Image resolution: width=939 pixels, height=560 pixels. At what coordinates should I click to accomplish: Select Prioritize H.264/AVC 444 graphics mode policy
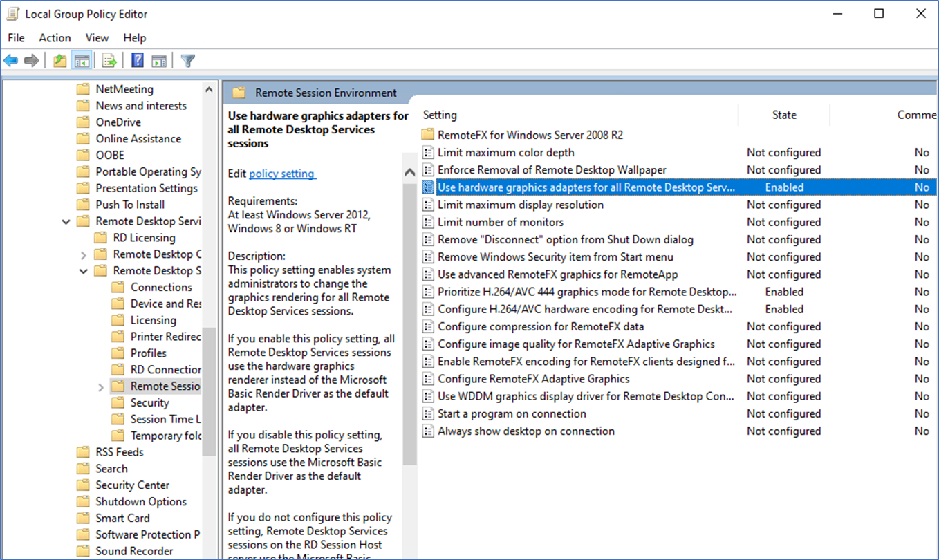coord(587,292)
